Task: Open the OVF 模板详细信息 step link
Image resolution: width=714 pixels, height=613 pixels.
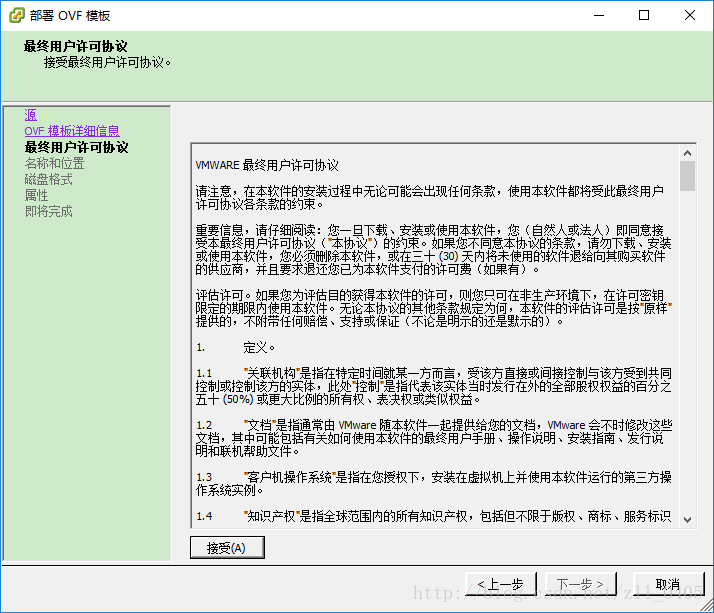Action: pyautogui.click(x=72, y=131)
